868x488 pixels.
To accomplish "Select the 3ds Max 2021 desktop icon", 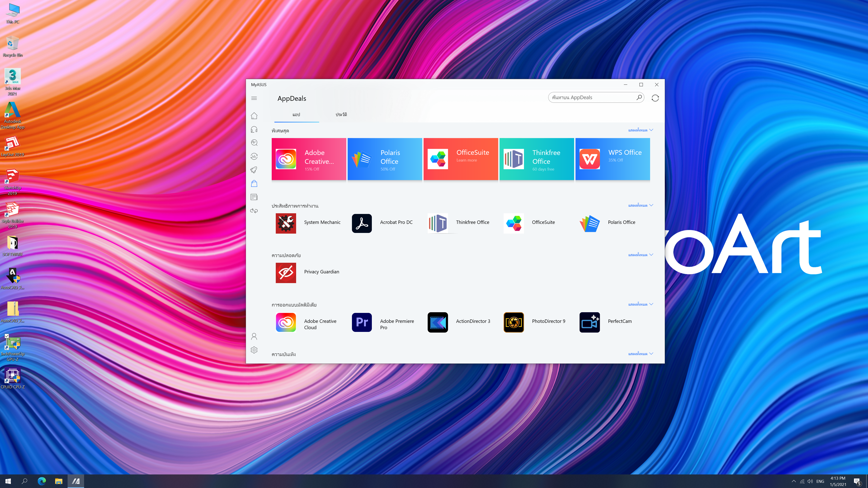I will [x=12, y=82].
